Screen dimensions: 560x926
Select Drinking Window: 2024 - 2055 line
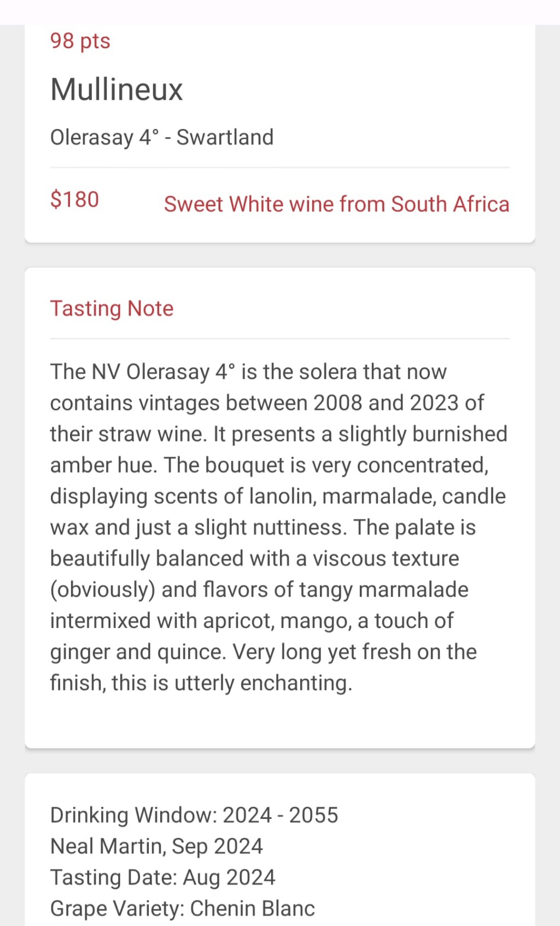point(194,815)
